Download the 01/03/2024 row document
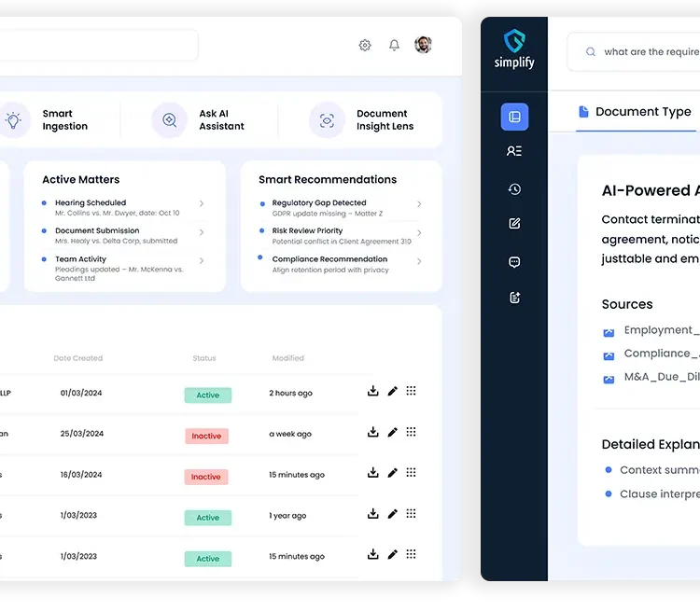This screenshot has height=611, width=700. [372, 391]
